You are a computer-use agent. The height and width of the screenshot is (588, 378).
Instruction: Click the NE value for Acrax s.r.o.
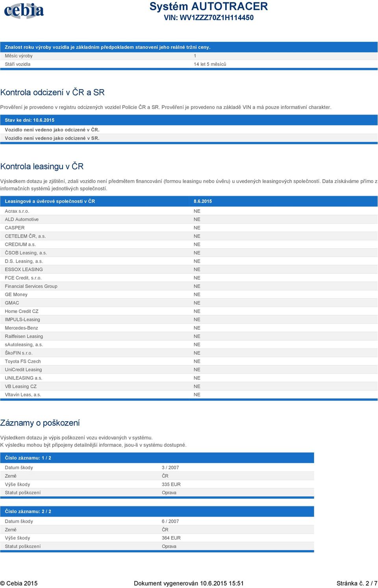[197, 211]
